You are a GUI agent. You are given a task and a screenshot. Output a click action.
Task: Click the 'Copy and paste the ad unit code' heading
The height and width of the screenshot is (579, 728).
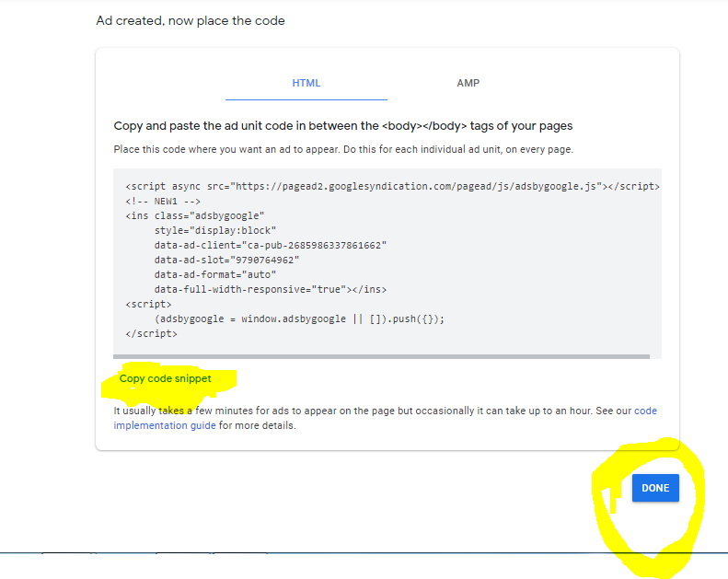point(343,126)
